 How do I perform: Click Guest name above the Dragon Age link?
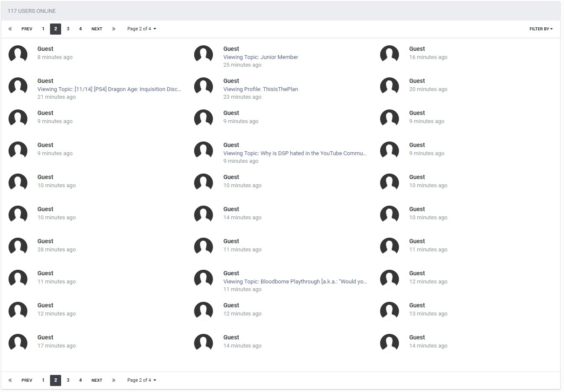point(45,81)
